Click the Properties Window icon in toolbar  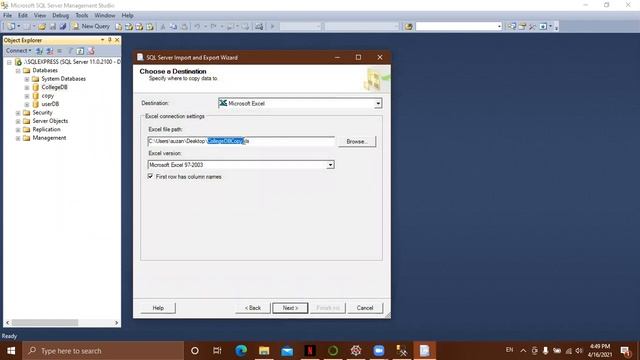pos(522,27)
